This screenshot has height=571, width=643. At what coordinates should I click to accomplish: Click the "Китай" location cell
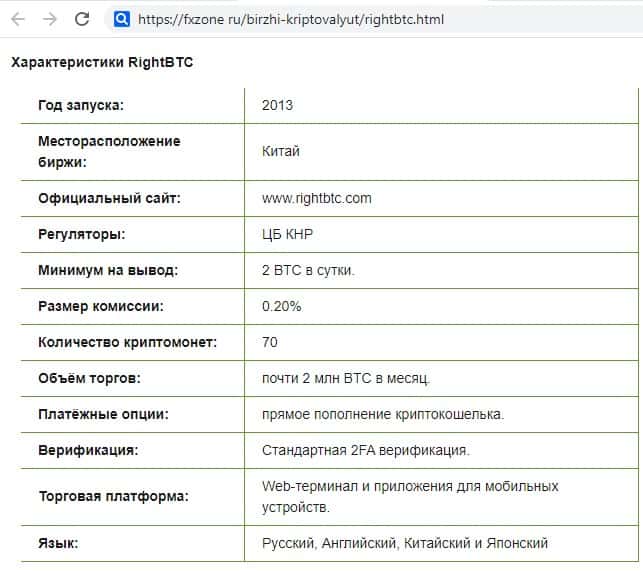pos(280,151)
